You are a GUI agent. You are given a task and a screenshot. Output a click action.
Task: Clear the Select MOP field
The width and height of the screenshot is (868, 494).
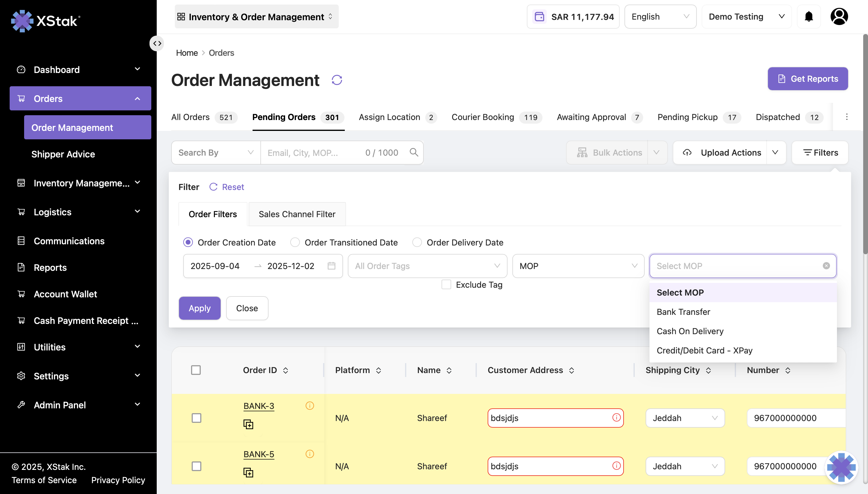coord(826,266)
